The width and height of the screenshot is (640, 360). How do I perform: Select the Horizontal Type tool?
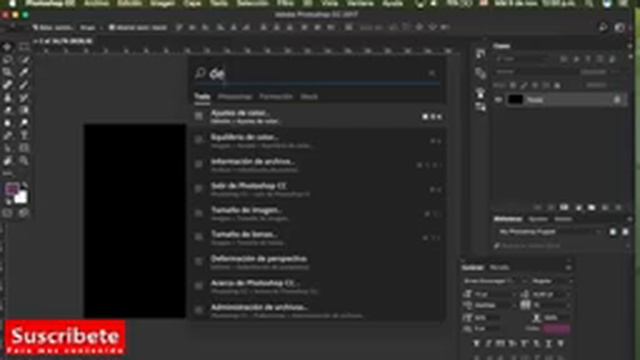click(x=24, y=136)
